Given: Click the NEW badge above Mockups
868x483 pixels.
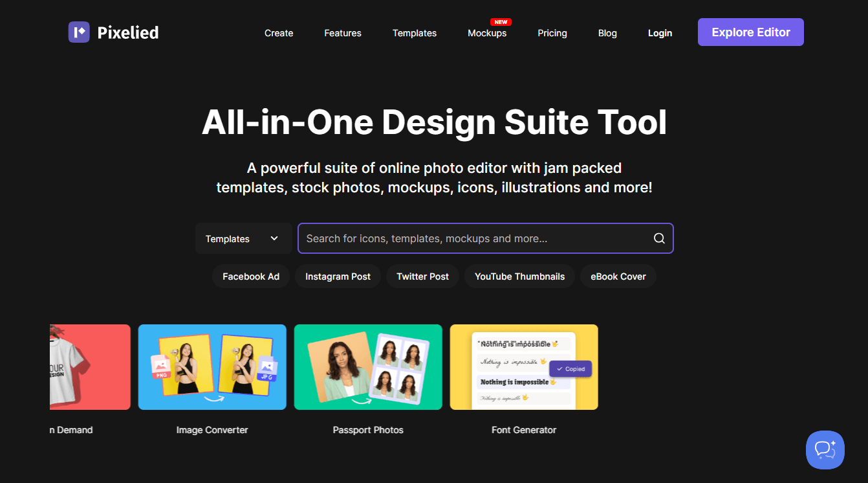Looking at the screenshot, I should (x=501, y=21).
